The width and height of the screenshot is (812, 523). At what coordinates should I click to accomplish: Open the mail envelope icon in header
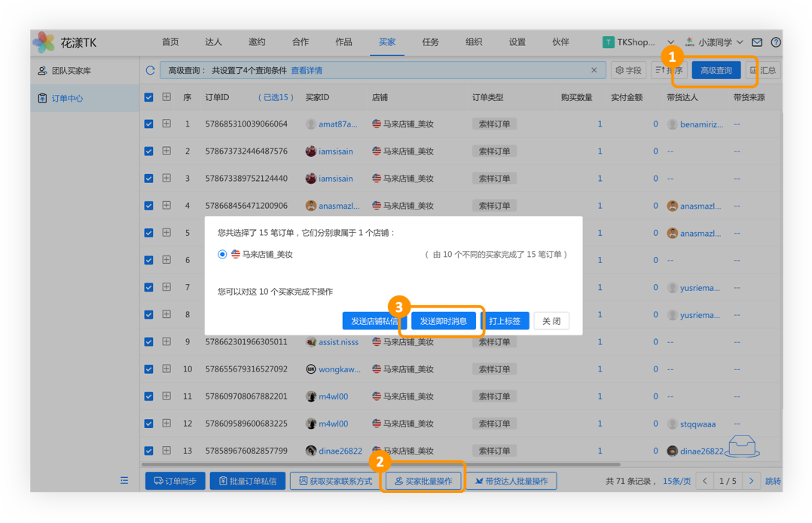[757, 42]
